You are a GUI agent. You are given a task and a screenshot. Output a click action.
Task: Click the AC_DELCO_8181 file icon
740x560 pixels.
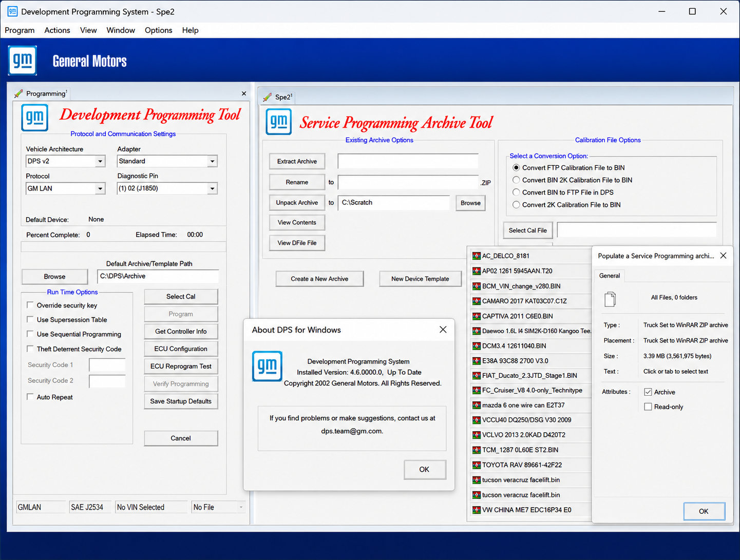click(x=476, y=256)
